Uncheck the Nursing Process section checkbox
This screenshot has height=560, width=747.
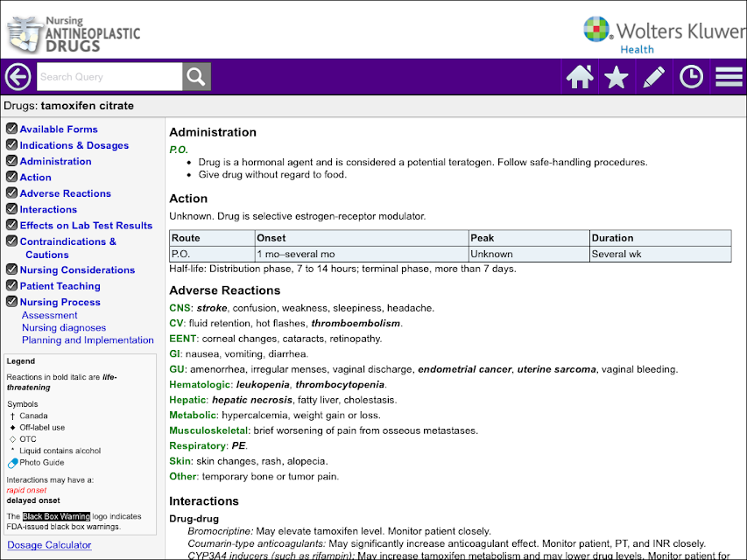tap(12, 301)
